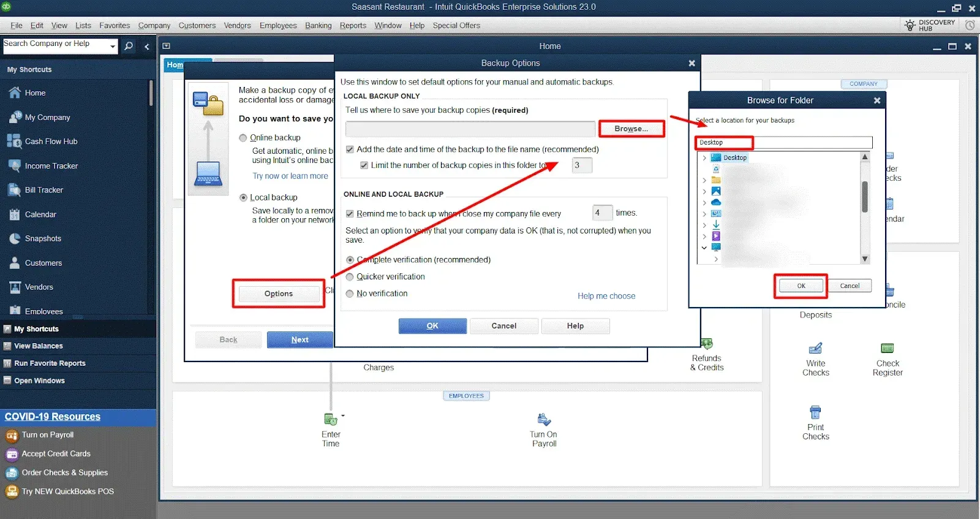
Task: Expand the Desktop folder tree node
Action: [x=704, y=158]
